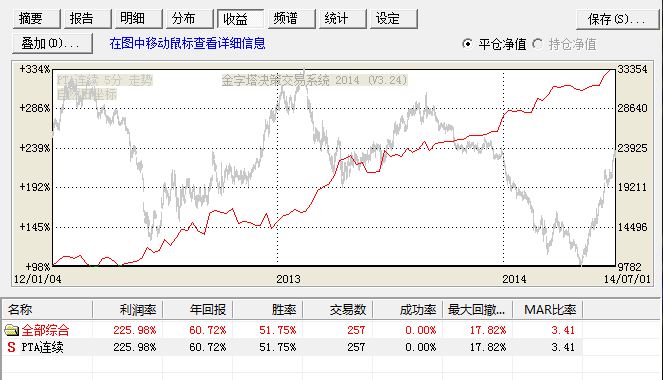Select the 收益 tab
The image size is (663, 380).
[x=240, y=19]
